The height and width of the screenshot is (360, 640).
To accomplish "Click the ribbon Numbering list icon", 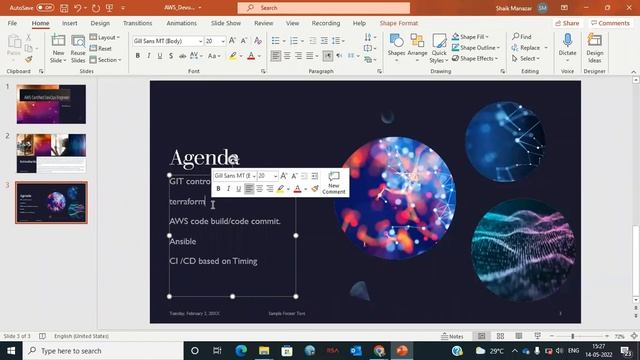I will [294, 41].
